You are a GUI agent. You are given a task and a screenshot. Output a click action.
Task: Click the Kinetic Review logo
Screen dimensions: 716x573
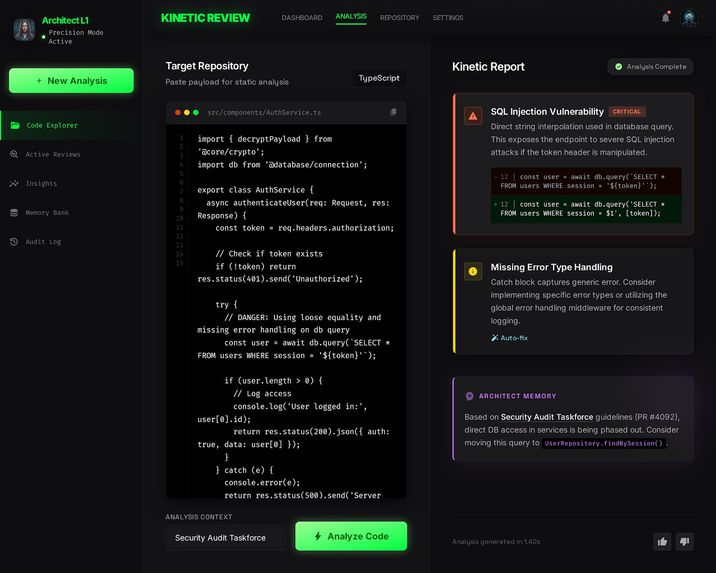pyautogui.click(x=205, y=18)
